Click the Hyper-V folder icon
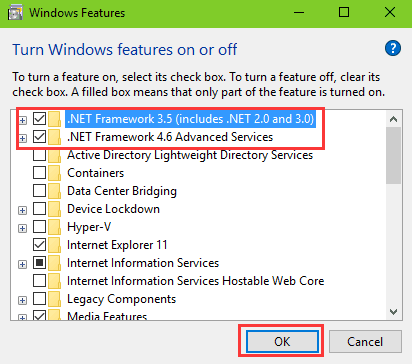The image size is (412, 364). click(54, 227)
